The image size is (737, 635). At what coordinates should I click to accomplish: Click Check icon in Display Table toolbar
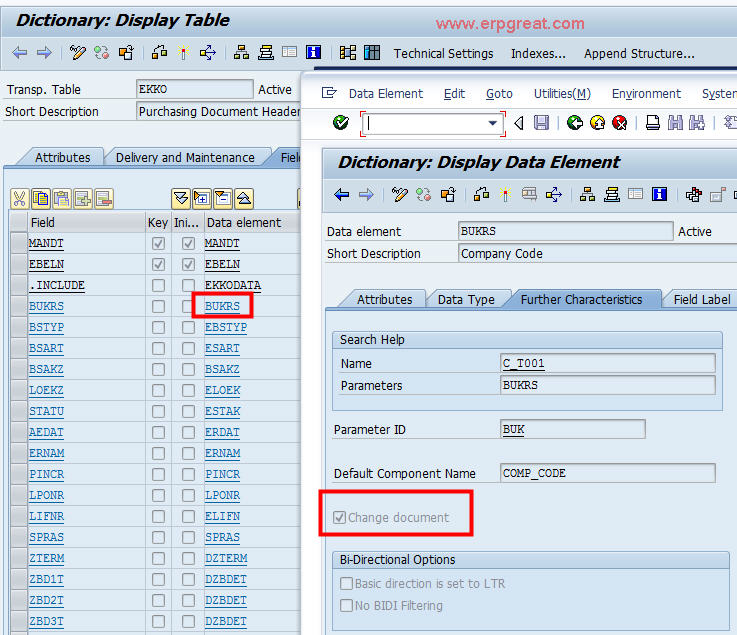point(159,53)
